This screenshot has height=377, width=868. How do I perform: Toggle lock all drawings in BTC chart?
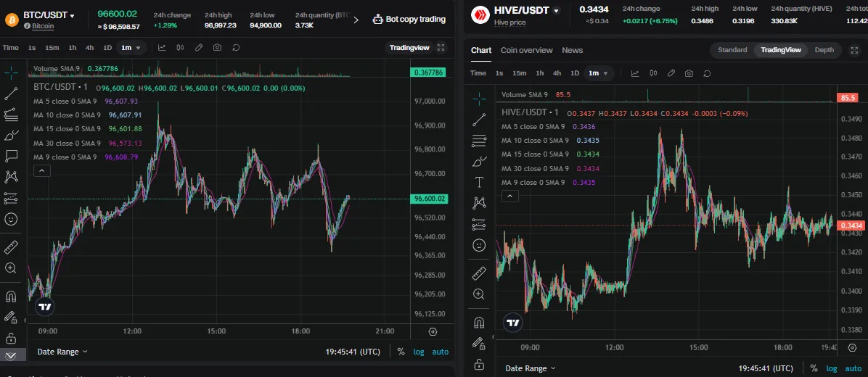tap(11, 339)
